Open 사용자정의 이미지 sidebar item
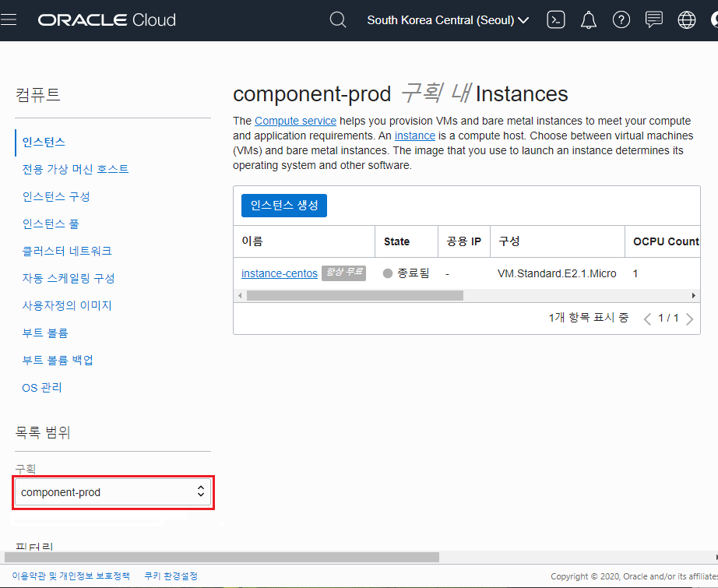718x588 pixels. point(67,305)
